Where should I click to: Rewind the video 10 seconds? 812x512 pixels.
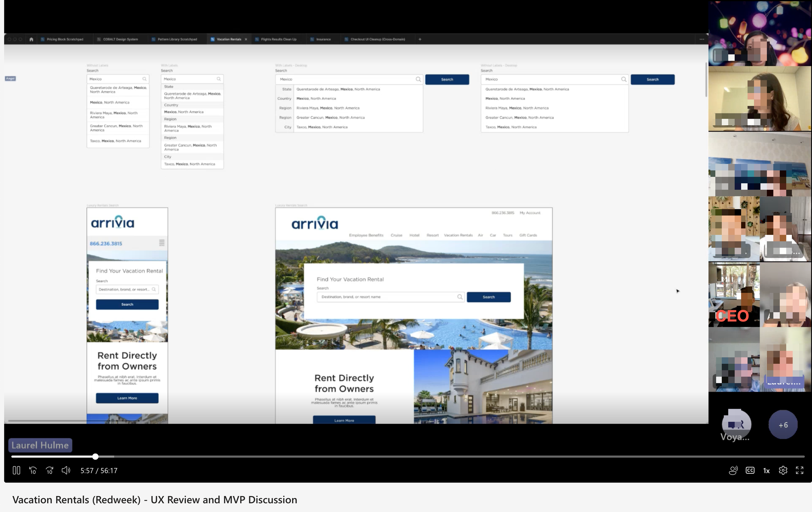[33, 470]
